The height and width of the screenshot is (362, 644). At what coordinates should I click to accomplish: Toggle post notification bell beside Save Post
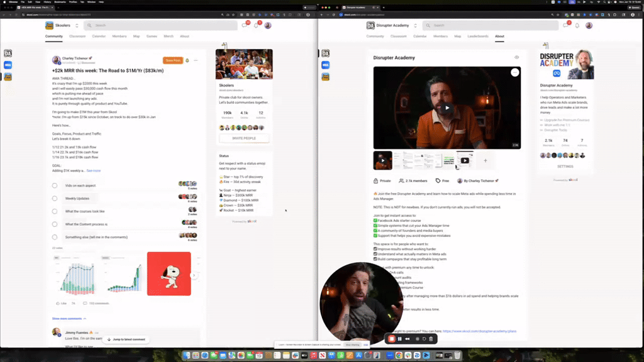(187, 60)
